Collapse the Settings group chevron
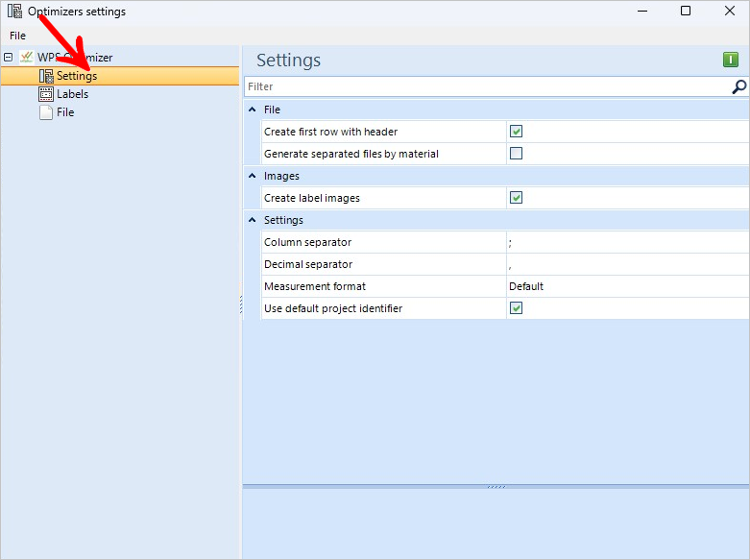The width and height of the screenshot is (750, 560). [x=252, y=220]
